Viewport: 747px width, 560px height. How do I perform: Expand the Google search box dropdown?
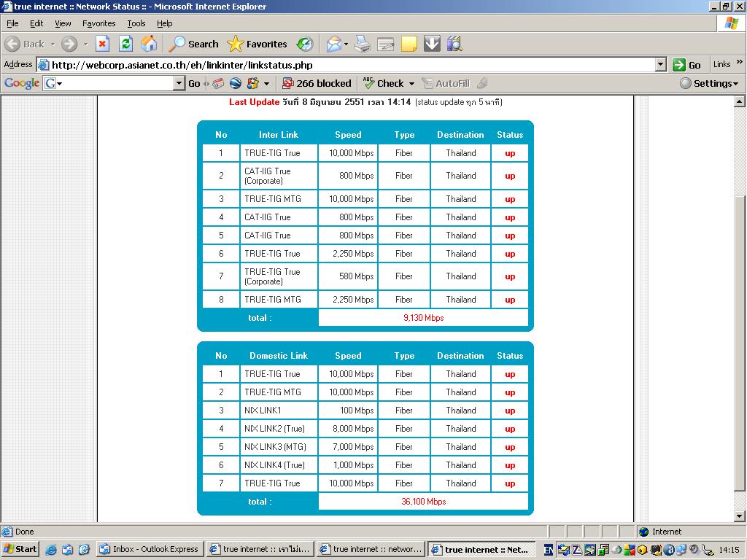click(179, 83)
